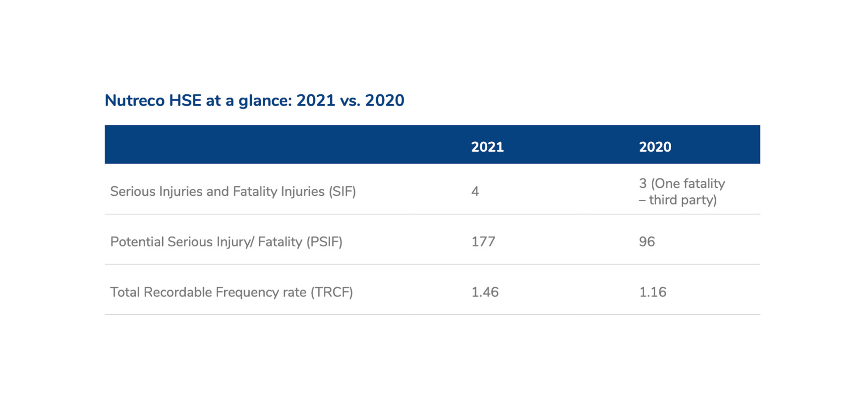Click the word 'HSE' in the heading
Image resolution: width=868 pixels, height=405 pixels.
185,101
